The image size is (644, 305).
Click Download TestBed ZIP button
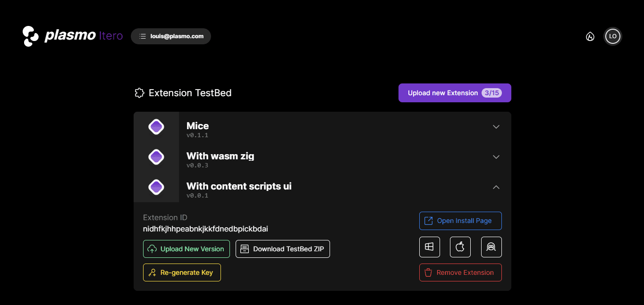[x=283, y=249]
